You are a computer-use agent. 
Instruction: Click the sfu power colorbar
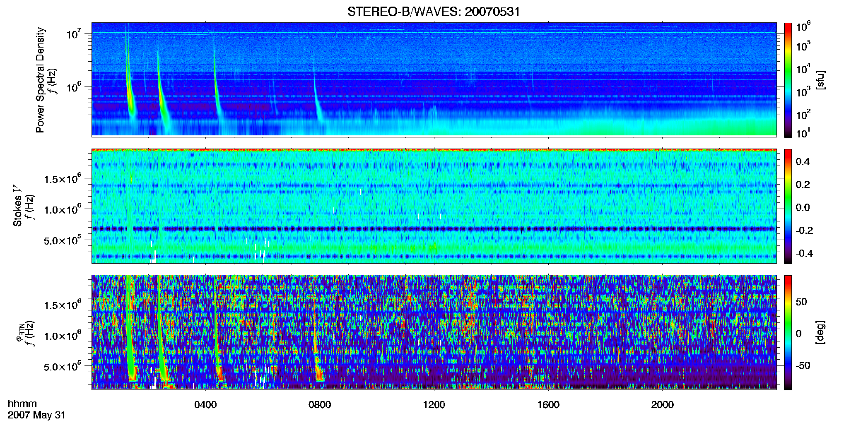click(x=788, y=80)
